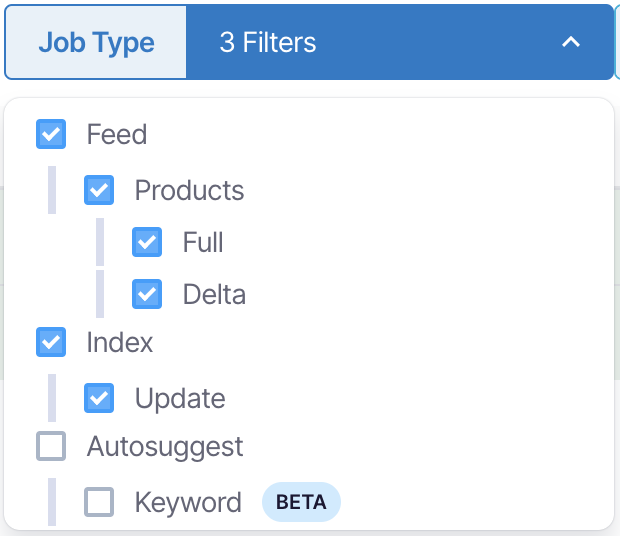The height and width of the screenshot is (536, 620).
Task: Tick the Keyword checkbox
Action: [x=99, y=502]
